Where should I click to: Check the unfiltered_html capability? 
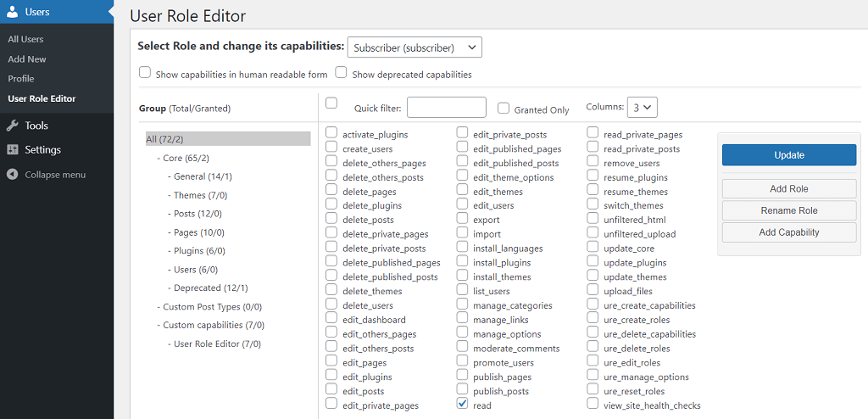tap(593, 218)
